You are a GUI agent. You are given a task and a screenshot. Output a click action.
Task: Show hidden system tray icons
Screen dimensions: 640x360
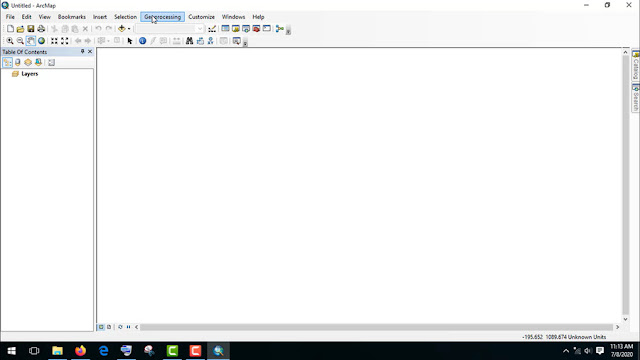coord(566,351)
